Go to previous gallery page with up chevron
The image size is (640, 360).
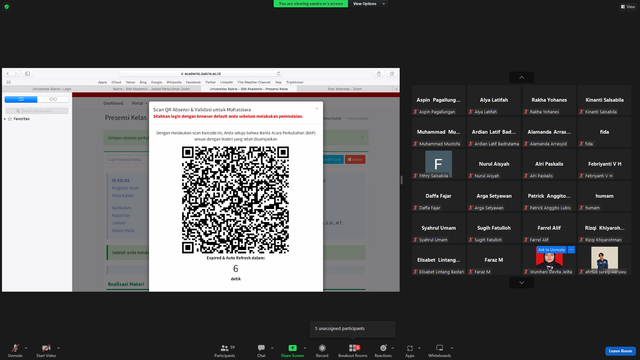point(521,78)
